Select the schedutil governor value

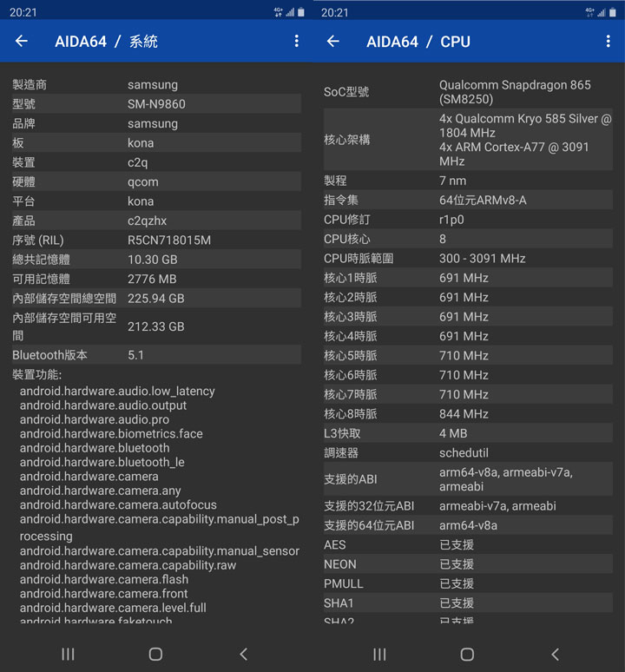pos(464,452)
